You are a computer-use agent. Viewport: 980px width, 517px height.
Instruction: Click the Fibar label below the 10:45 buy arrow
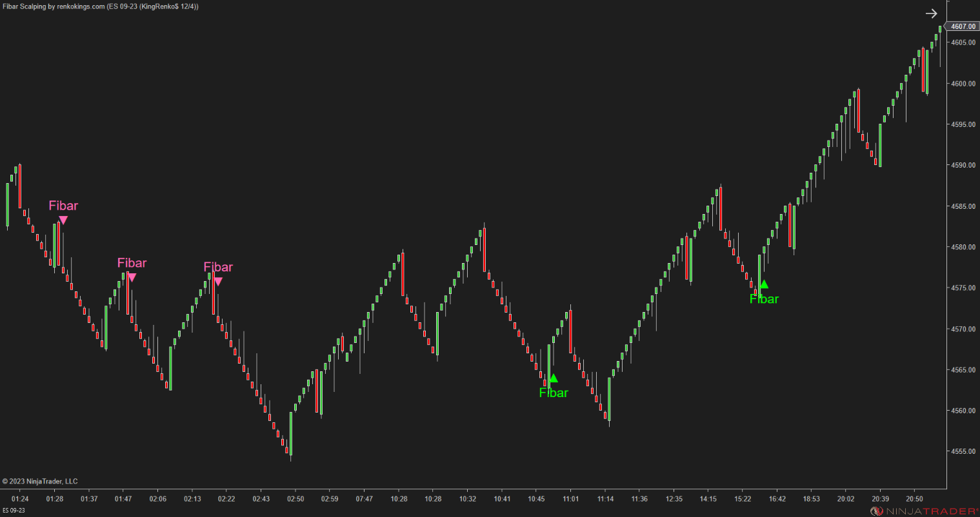point(554,393)
